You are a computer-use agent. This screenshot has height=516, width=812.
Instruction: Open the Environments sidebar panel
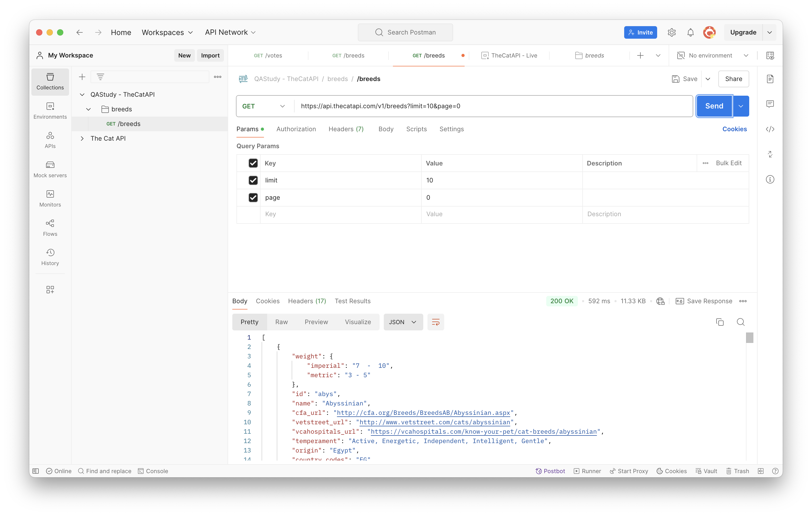(x=50, y=111)
